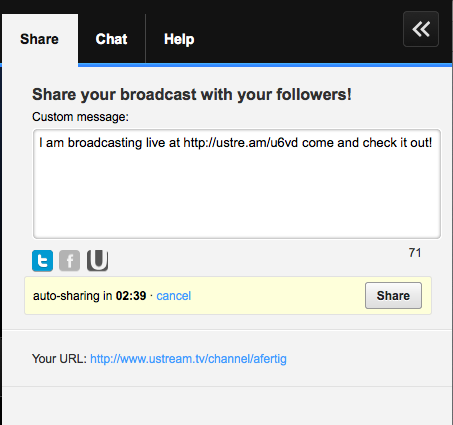Click the 'Your URL:' label
This screenshot has width=453, height=425.
coord(59,359)
